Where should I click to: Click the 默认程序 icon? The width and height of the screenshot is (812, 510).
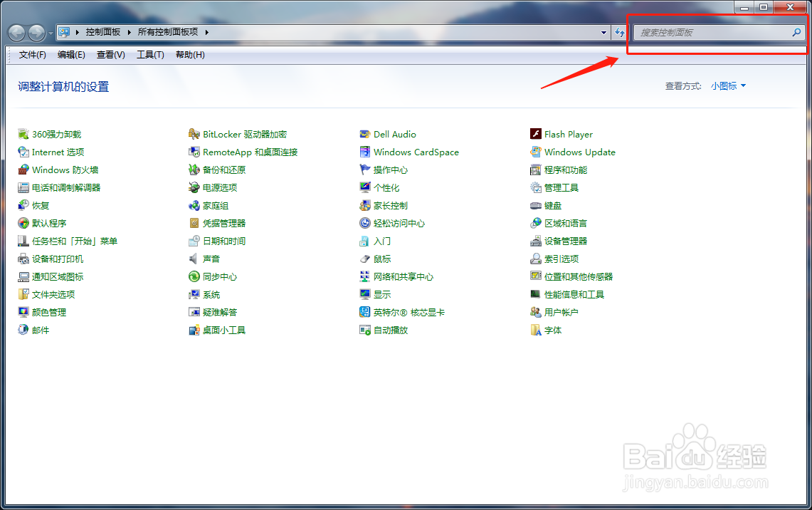pos(23,224)
